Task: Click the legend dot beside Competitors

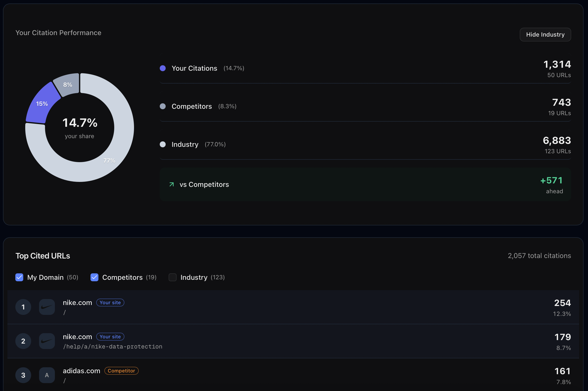Action: pyautogui.click(x=162, y=106)
